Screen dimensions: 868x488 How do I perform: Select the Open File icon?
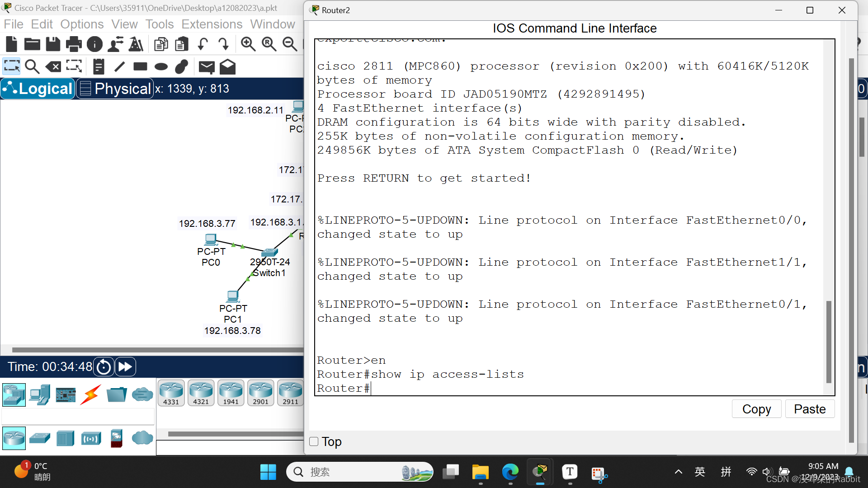(x=32, y=45)
